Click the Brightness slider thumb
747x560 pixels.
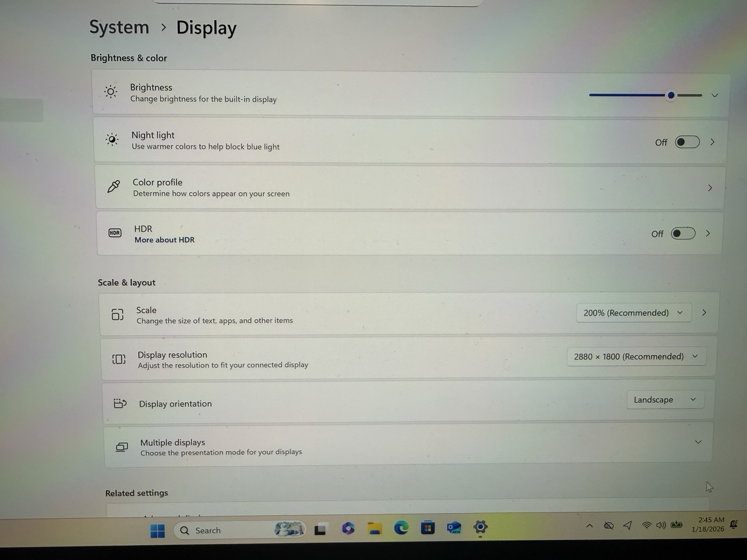point(671,95)
